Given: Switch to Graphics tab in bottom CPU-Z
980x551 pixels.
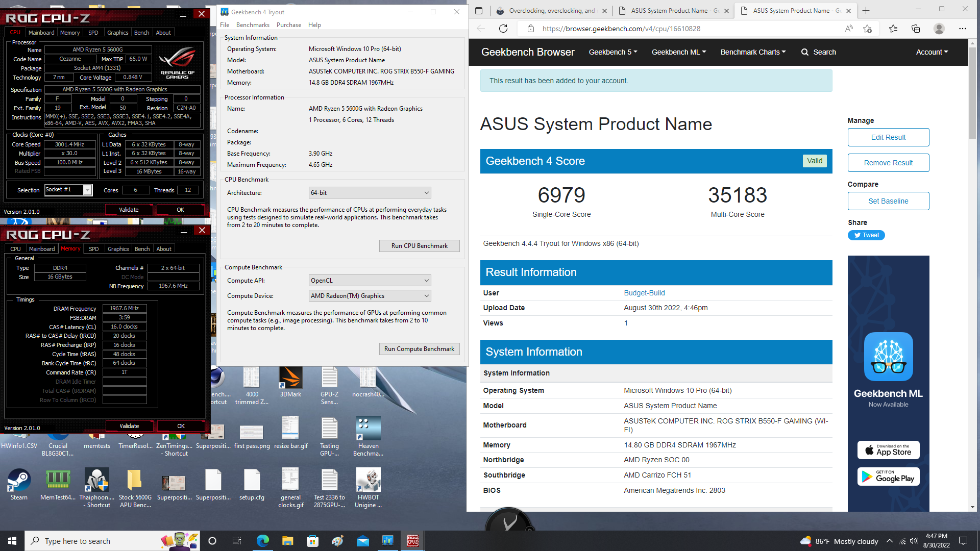Looking at the screenshot, I should click(x=118, y=249).
